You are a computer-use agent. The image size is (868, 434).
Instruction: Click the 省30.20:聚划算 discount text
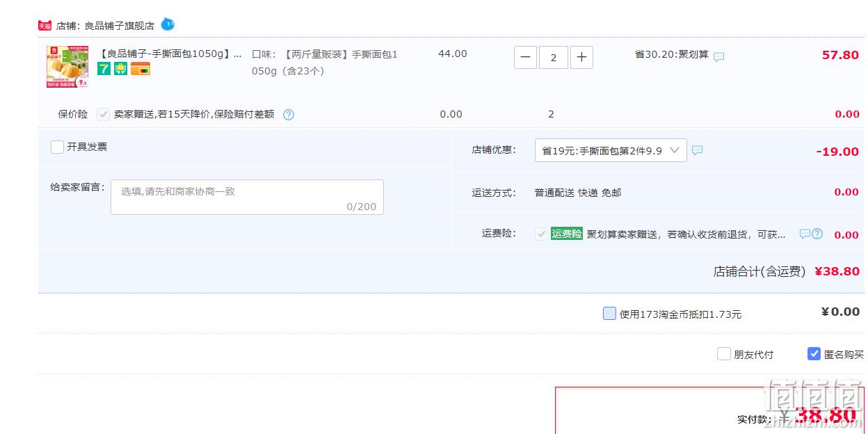coord(672,54)
